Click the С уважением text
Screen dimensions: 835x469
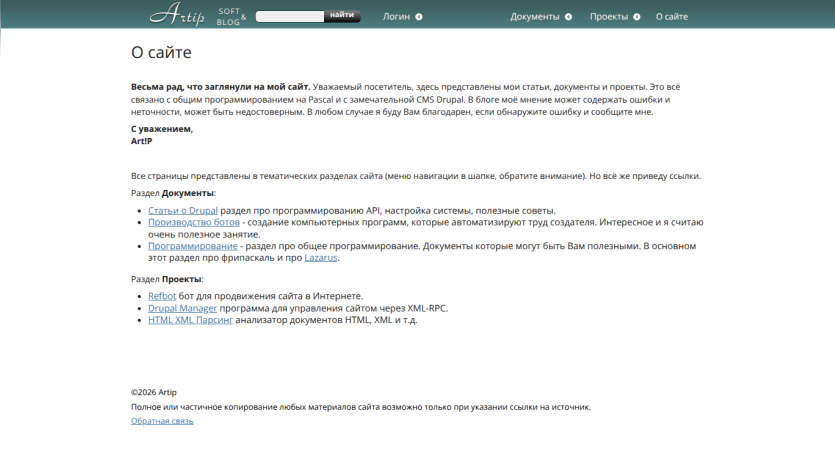(x=162, y=129)
